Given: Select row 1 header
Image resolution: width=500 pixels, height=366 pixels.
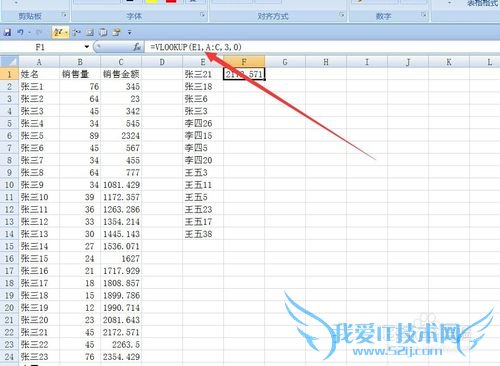Looking at the screenshot, I should pos(9,74).
